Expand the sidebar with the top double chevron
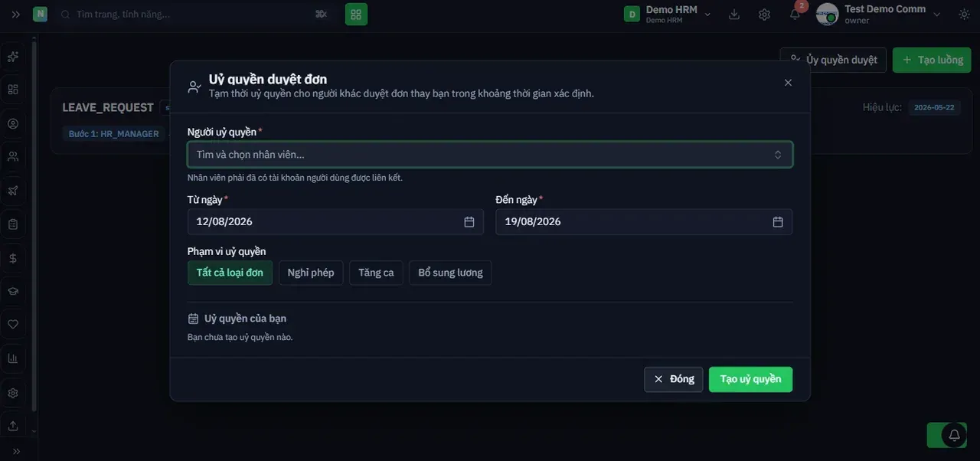Viewport: 980px width, 461px height. [16, 14]
